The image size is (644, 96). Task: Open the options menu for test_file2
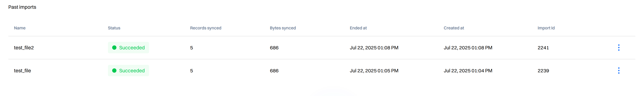click(618, 48)
